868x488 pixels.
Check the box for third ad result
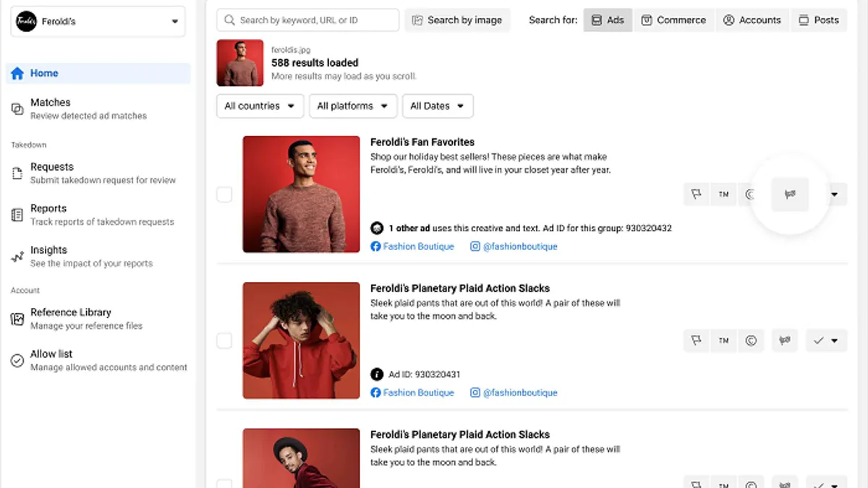point(225,483)
